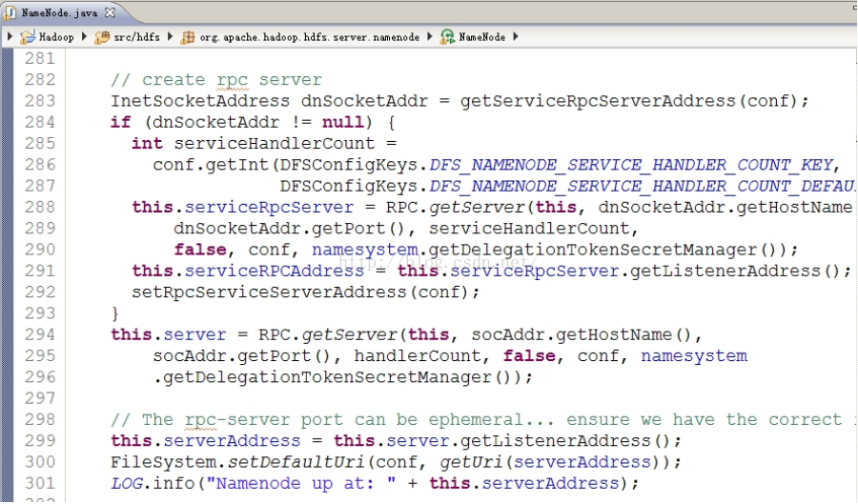Viewport: 858px width, 504px height.
Task: Click DFS_NAMENODE_SERVICE_HANDLER_COUNT_KEY constant
Action: (x=631, y=165)
